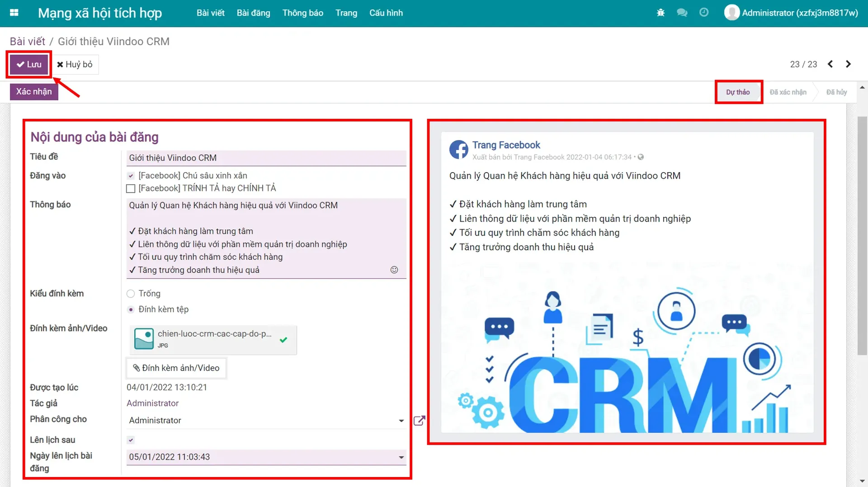Confirm the post with Xác nhận
This screenshot has width=868, height=487.
pos(34,91)
